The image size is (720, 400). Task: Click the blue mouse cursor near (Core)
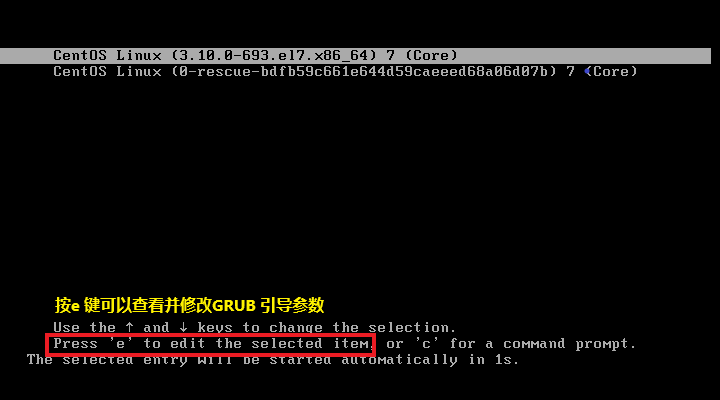tap(587, 71)
